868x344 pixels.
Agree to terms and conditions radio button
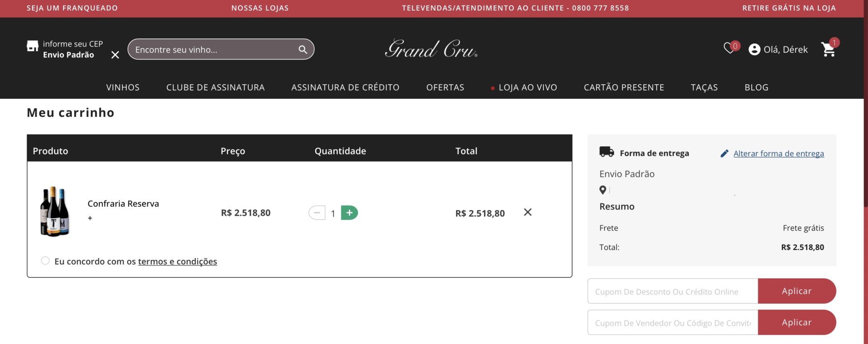coord(45,260)
